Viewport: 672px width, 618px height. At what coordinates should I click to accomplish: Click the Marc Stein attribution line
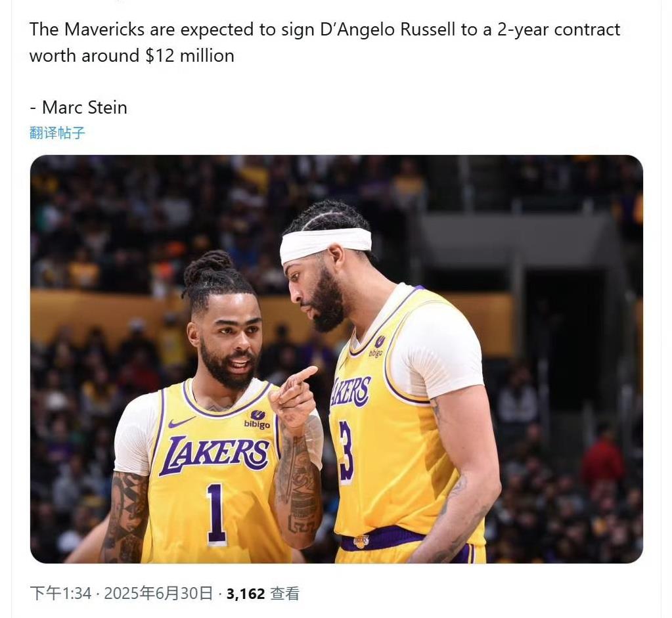(78, 107)
